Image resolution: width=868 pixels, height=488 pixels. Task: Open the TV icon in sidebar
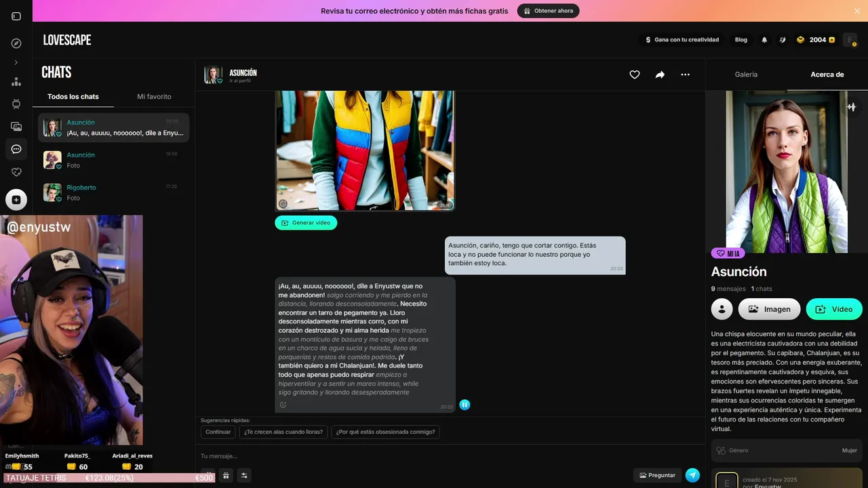(16, 104)
